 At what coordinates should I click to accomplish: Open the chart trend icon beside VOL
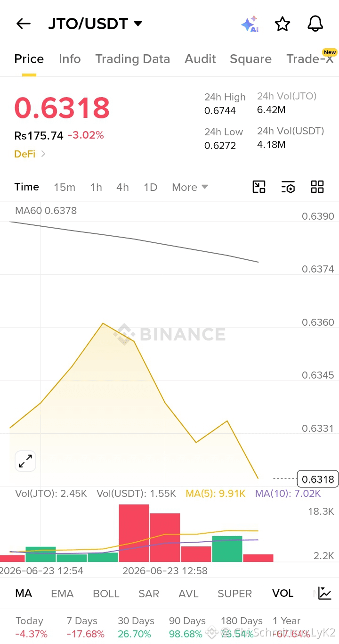coord(325,593)
